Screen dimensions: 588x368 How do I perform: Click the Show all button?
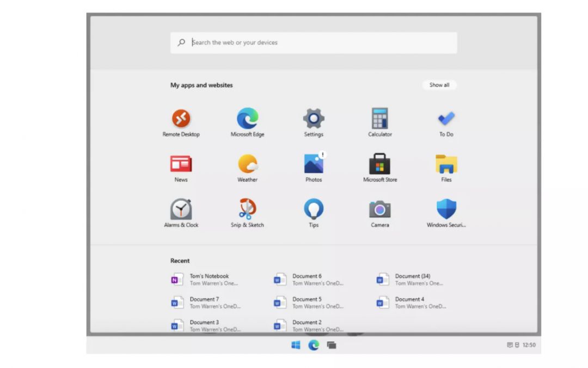pos(439,85)
